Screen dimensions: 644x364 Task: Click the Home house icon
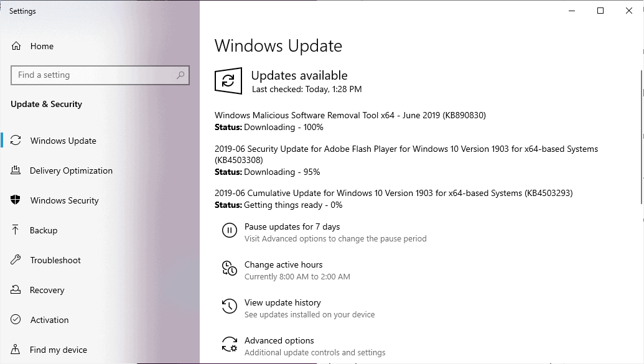(x=16, y=46)
